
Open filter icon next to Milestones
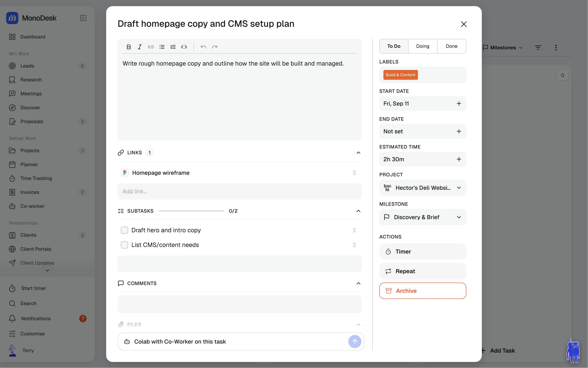tap(538, 48)
